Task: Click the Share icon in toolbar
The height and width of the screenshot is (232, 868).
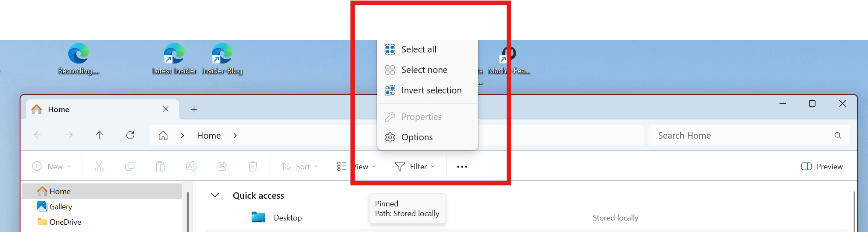Action: click(222, 166)
